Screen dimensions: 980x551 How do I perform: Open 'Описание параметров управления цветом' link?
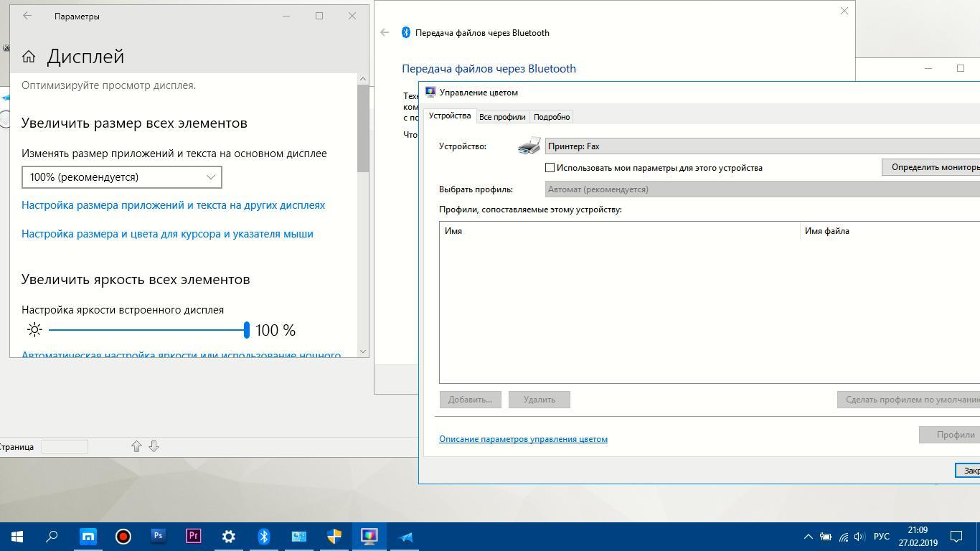[523, 439]
